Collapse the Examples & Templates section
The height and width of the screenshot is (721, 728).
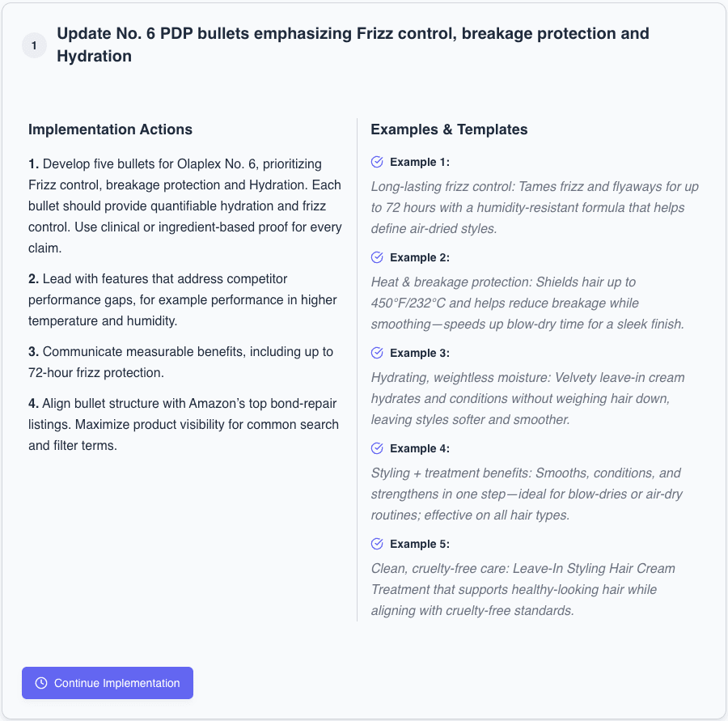point(449,129)
